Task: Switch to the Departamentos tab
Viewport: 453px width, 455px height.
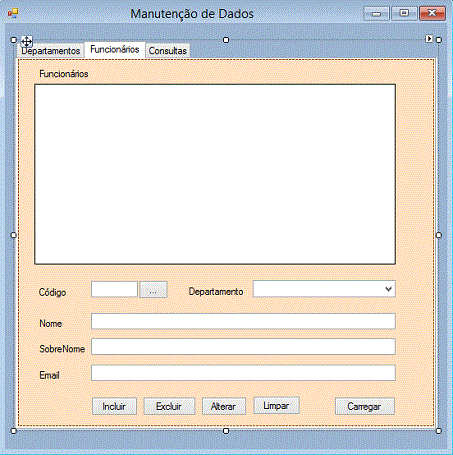Action: 50,51
